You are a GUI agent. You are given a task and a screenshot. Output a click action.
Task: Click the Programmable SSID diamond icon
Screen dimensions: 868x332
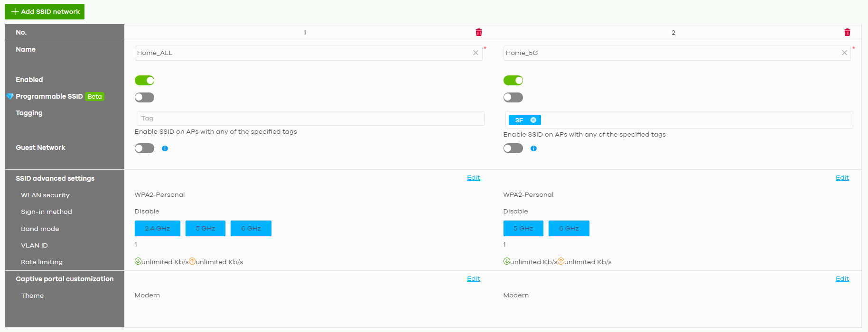point(10,96)
